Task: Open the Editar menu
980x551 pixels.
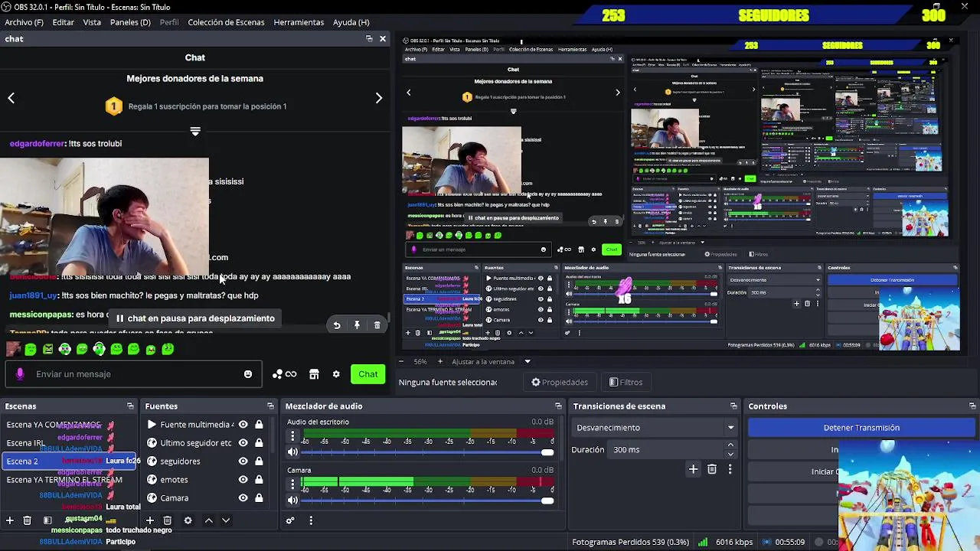Action: (x=63, y=22)
